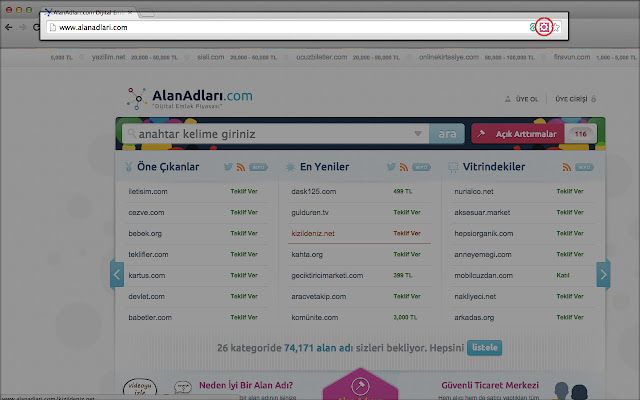The image size is (640, 400).
Task: Open the cezve.com domain listing
Action: click(x=146, y=213)
